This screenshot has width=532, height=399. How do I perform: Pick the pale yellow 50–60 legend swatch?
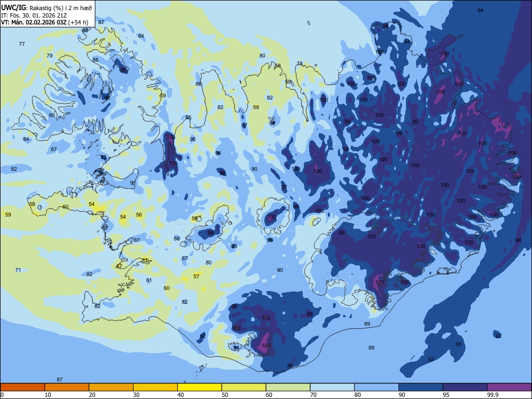244,387
